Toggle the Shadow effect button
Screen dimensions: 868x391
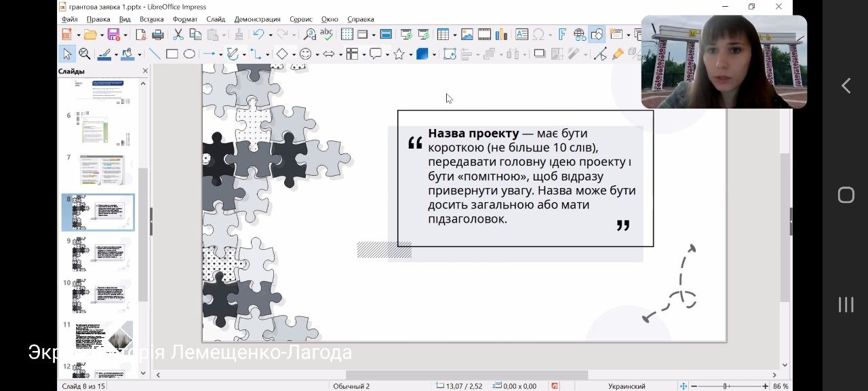540,54
